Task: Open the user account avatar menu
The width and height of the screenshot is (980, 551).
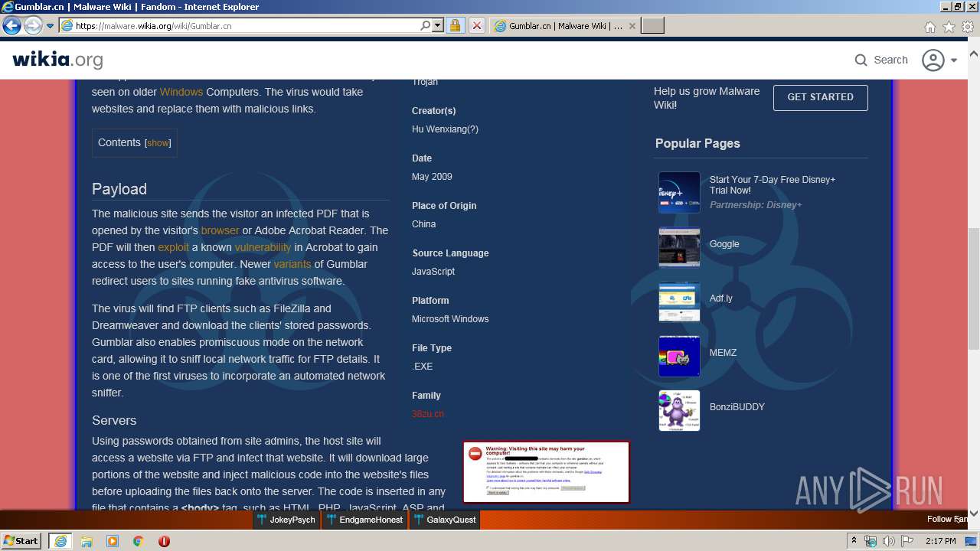Action: (x=933, y=60)
